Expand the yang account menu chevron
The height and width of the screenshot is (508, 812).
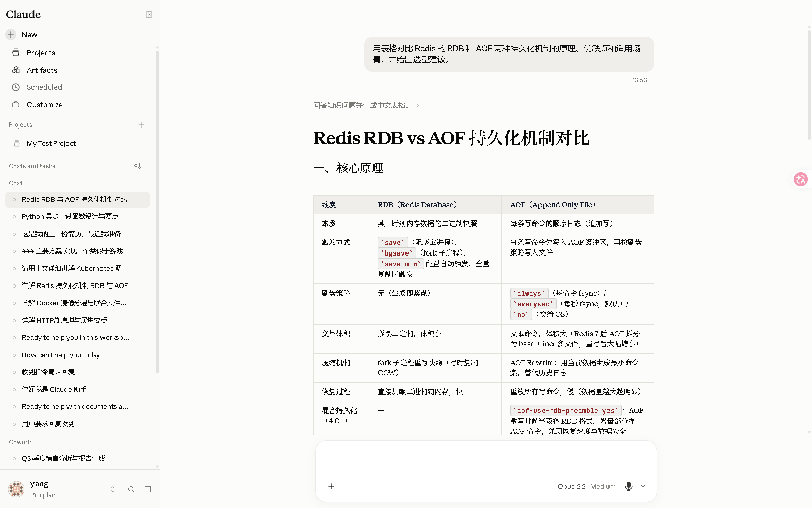click(x=113, y=489)
